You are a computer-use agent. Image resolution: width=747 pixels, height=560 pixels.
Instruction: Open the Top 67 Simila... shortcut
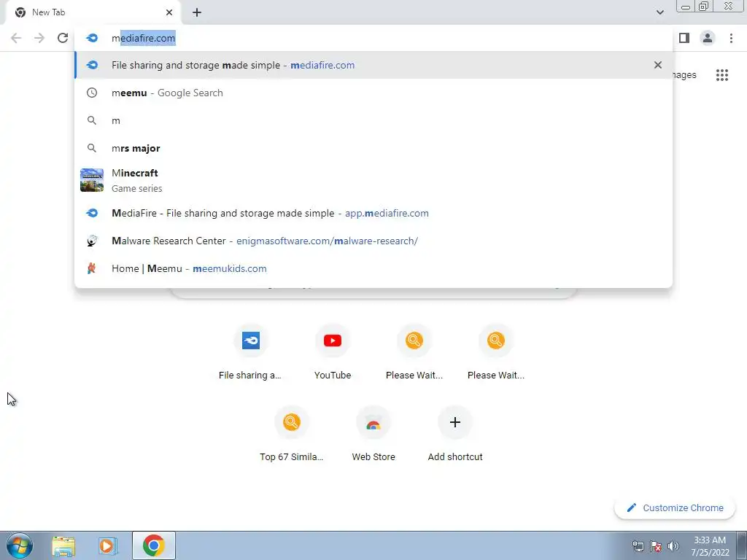(292, 434)
